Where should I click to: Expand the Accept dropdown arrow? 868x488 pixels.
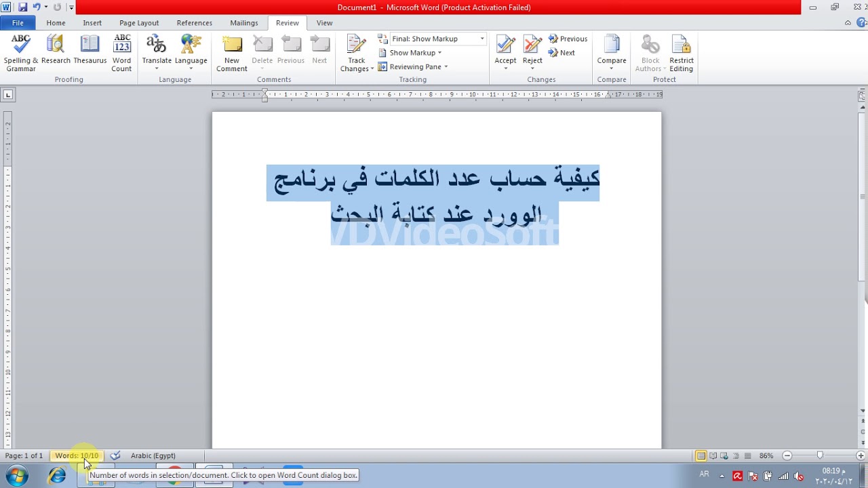[505, 69]
